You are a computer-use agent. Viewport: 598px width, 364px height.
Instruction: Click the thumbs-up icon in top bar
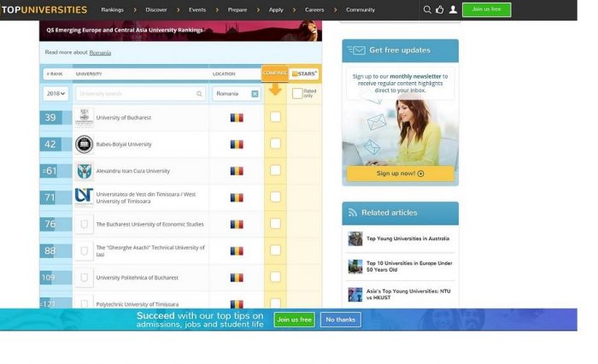[440, 10]
